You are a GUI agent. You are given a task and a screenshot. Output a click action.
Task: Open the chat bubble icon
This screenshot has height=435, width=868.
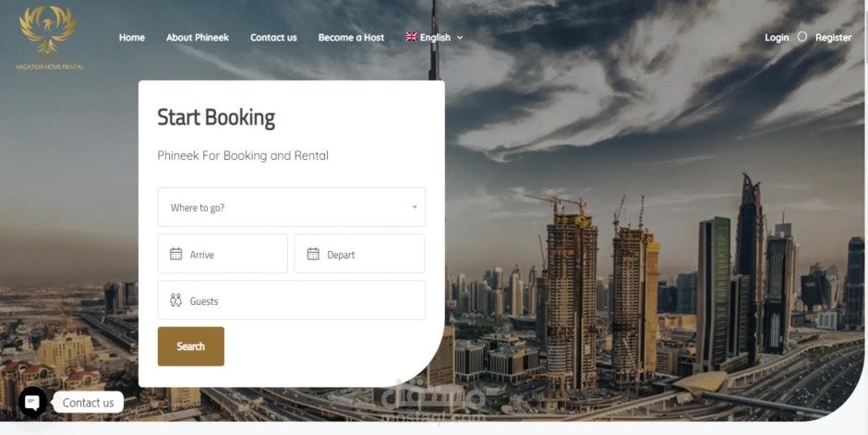pos(32,403)
